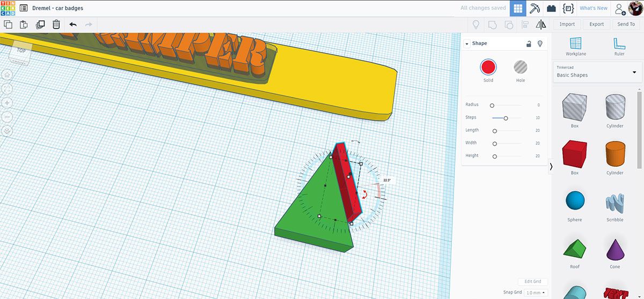Viewport: 644px width, 299px height.
Task: Click the Send To button
Action: pyautogui.click(x=626, y=24)
